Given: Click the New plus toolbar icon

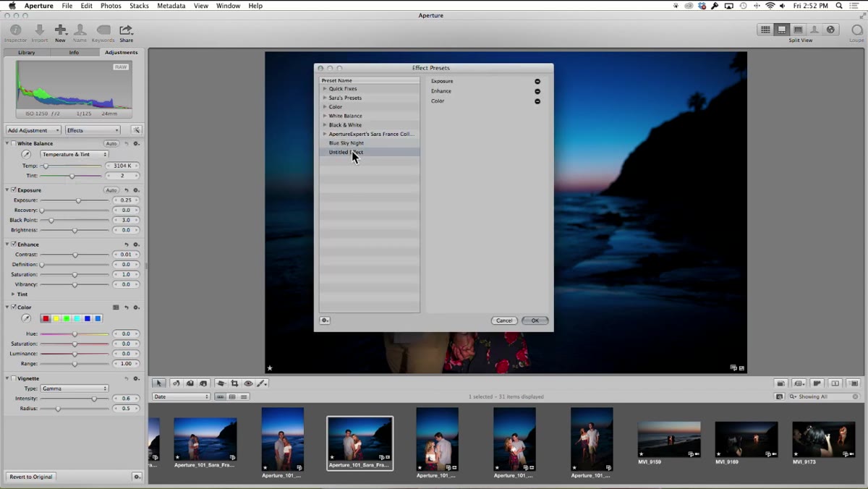Looking at the screenshot, I should pyautogui.click(x=60, y=30).
